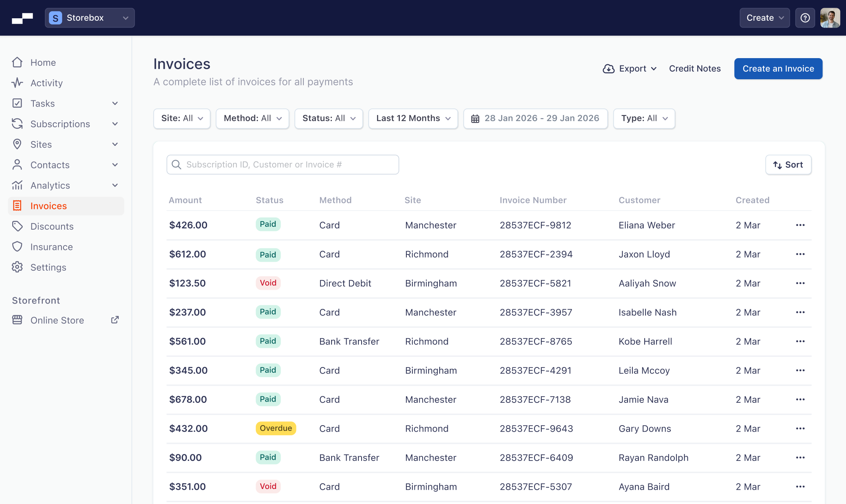Expand the Analytics sidebar section
This screenshot has height=504, width=846.
coord(116,185)
